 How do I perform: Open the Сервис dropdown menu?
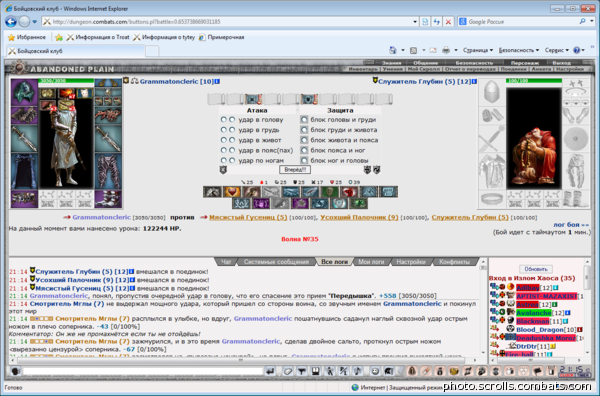(x=556, y=50)
